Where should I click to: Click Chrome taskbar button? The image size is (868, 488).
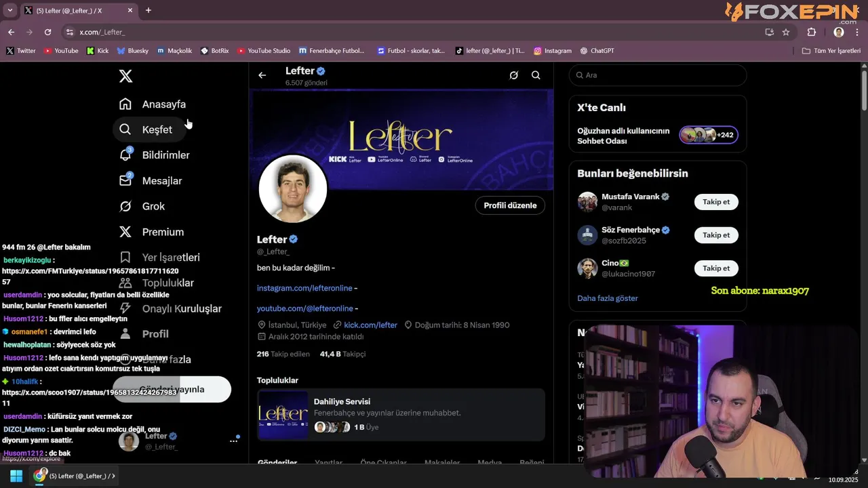pos(75,476)
